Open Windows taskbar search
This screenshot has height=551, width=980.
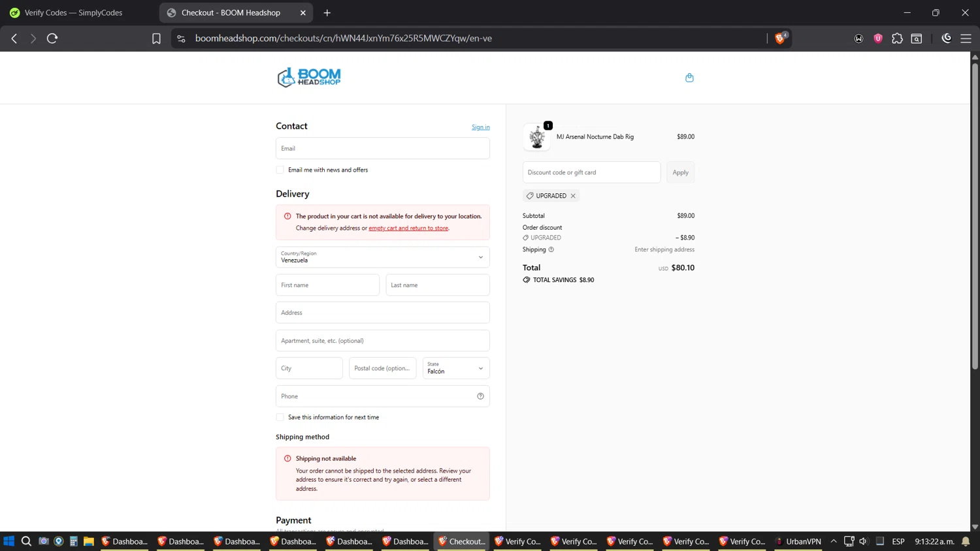pos(26,541)
